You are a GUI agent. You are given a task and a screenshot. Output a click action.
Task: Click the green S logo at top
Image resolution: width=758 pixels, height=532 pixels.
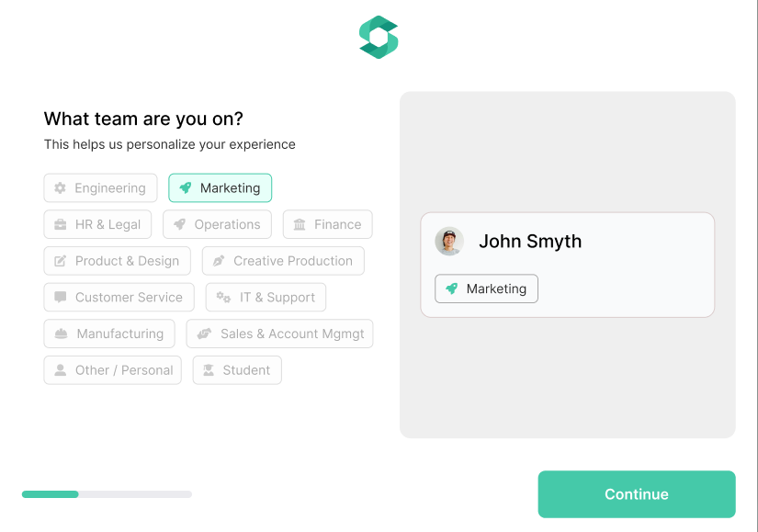pyautogui.click(x=379, y=38)
